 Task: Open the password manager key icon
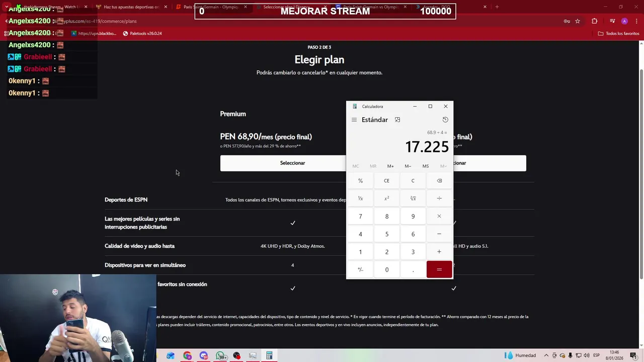(567, 21)
